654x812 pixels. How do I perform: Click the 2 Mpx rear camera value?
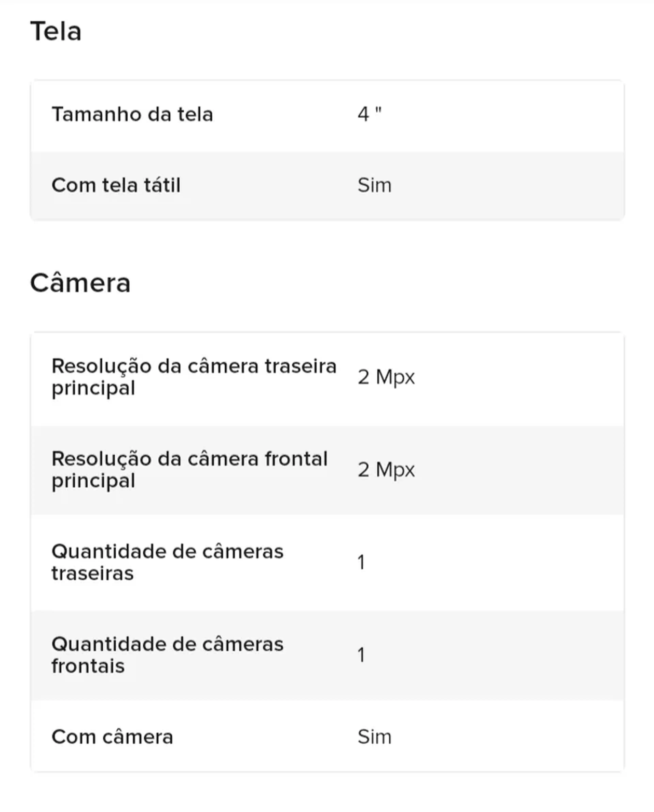[x=386, y=377]
